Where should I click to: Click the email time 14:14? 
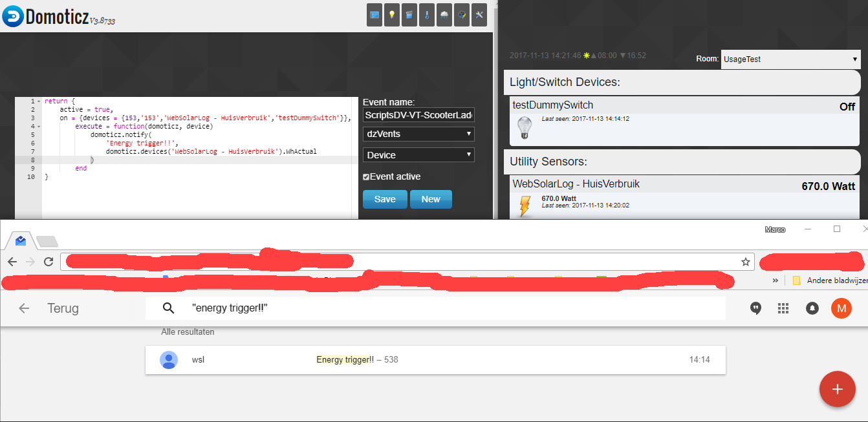(x=699, y=359)
